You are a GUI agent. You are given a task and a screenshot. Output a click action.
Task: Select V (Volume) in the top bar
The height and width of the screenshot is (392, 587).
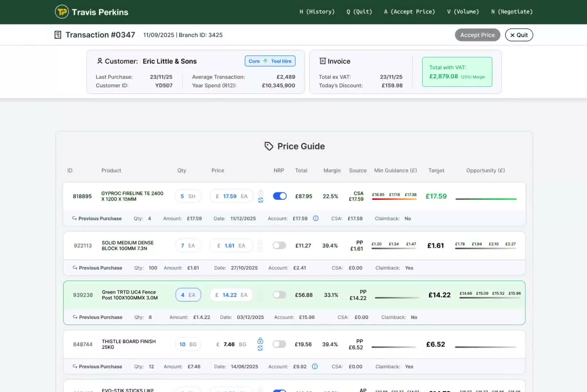click(x=463, y=12)
